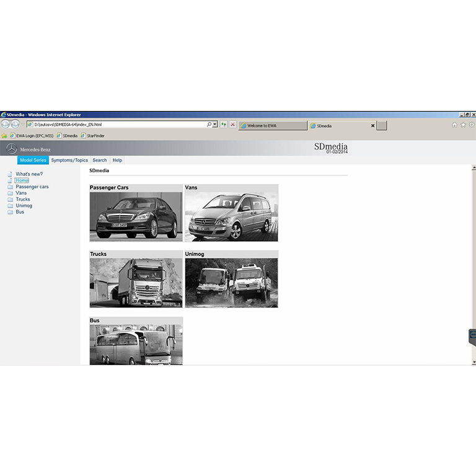
Task: Click the Unimog folder icon
Action: pos(11,206)
